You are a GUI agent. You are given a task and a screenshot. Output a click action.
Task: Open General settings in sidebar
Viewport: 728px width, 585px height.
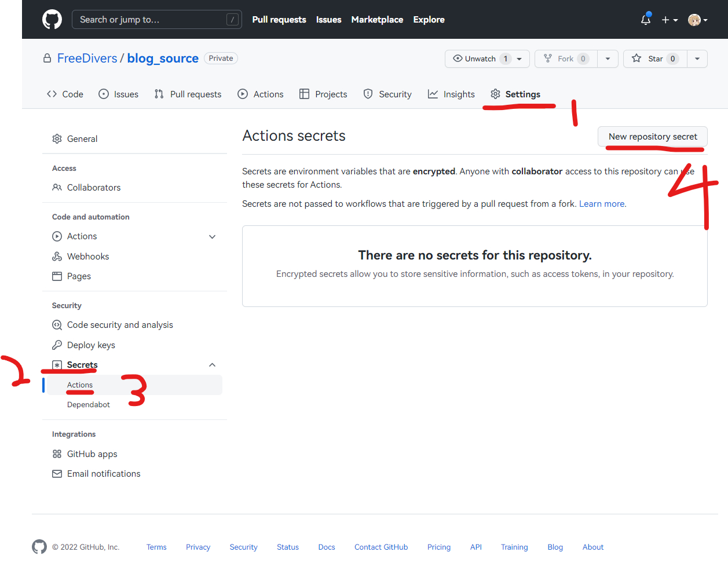pyautogui.click(x=134, y=139)
